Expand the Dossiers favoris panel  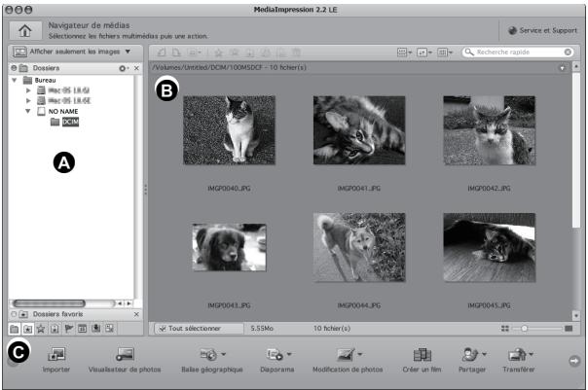click(x=14, y=314)
